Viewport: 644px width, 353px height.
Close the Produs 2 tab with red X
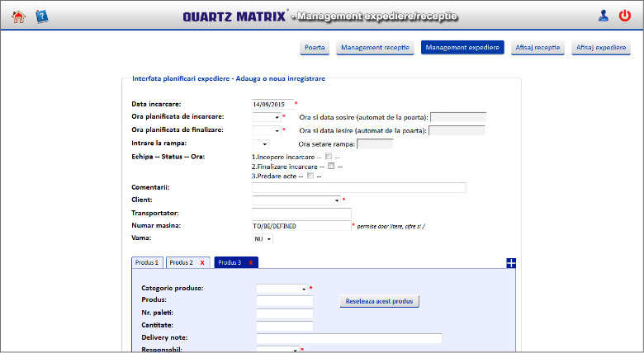point(202,263)
